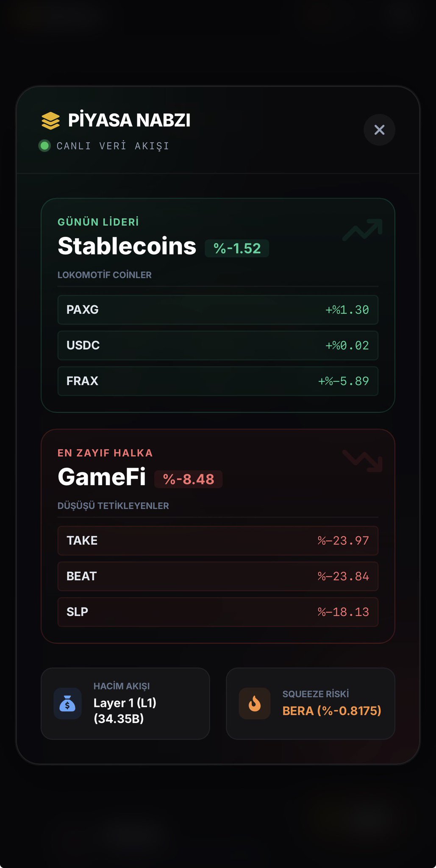Viewport: 436px width, 868px height.
Task: Click the Stablecoins sector title
Action: pos(127,246)
